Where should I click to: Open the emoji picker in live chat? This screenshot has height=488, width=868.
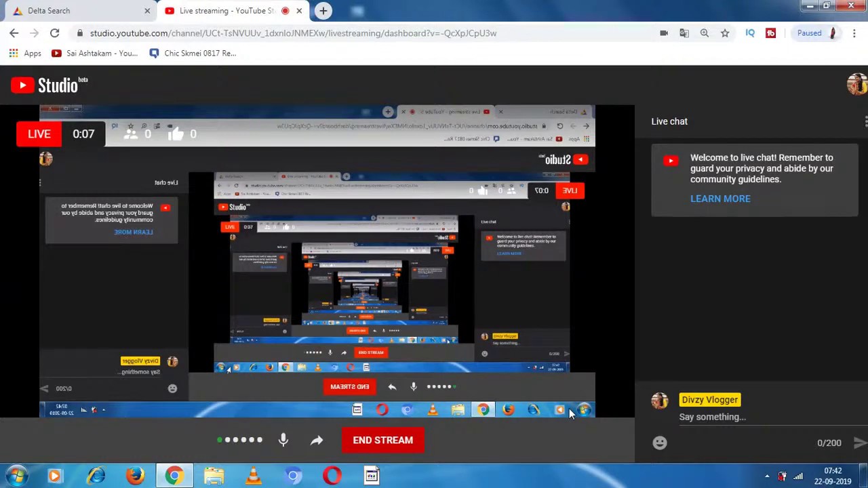660,443
